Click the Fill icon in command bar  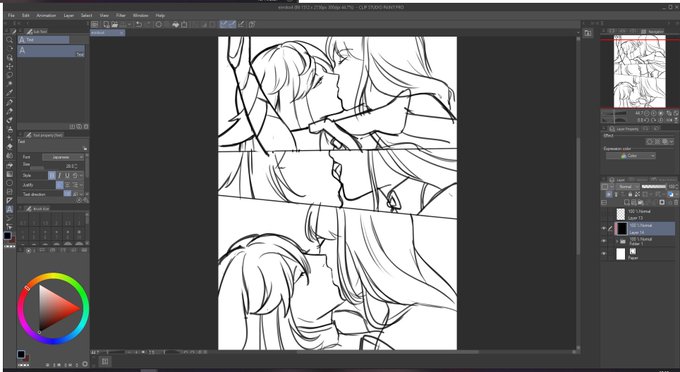pos(176,24)
